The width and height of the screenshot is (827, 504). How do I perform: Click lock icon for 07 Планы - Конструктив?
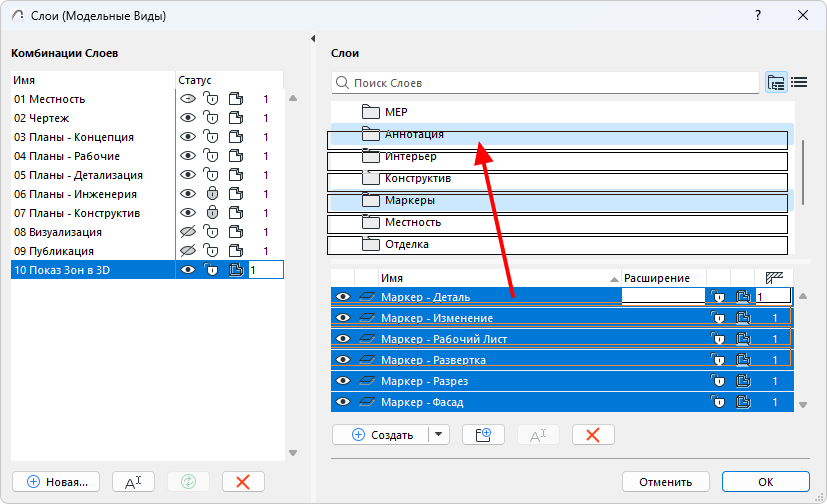(212, 212)
